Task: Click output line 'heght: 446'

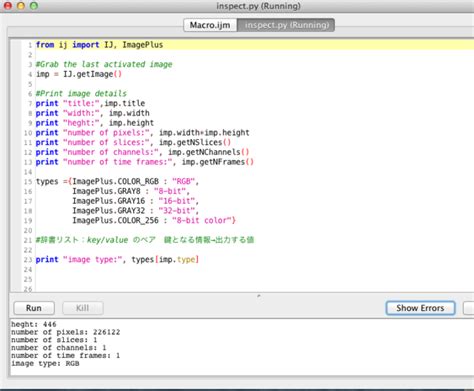Action: click(x=34, y=324)
